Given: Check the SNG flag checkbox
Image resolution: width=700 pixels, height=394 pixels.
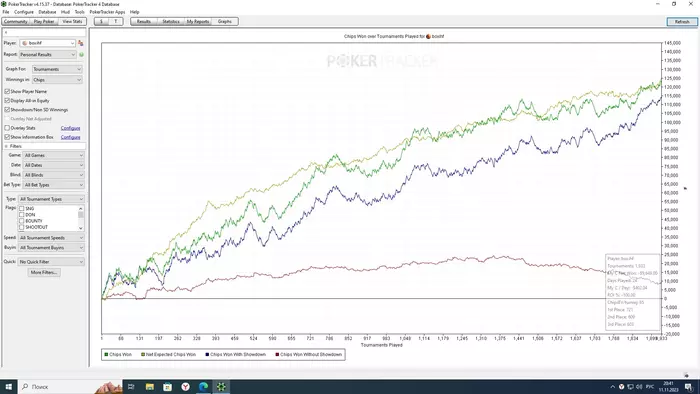Looking at the screenshot, I should click(21, 208).
